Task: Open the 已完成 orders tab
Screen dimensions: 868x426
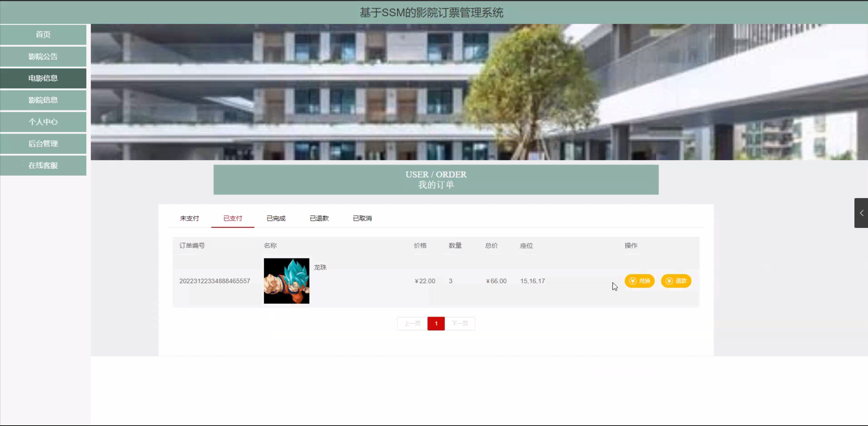Action: pos(276,218)
